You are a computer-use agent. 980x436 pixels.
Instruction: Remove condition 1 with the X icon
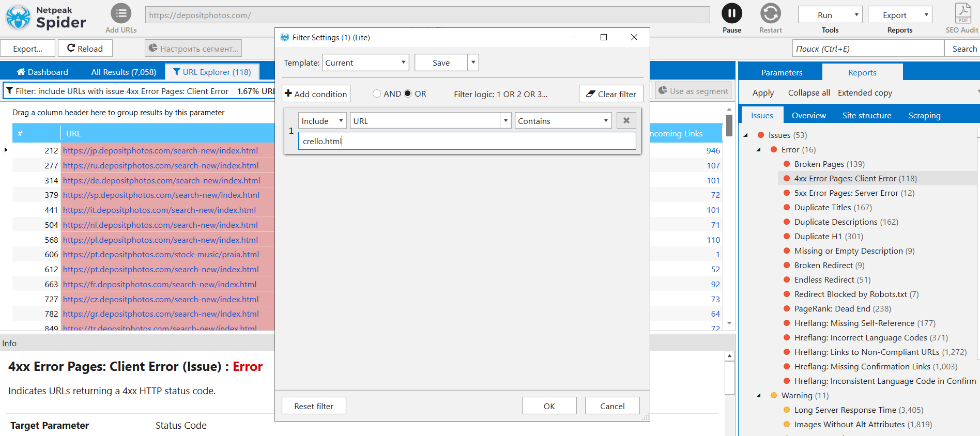626,120
